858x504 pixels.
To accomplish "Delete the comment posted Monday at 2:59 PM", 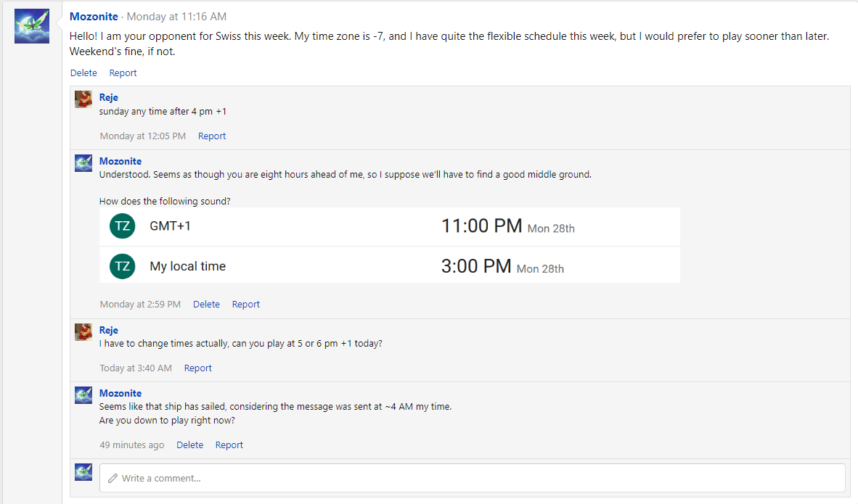I will pyautogui.click(x=206, y=305).
